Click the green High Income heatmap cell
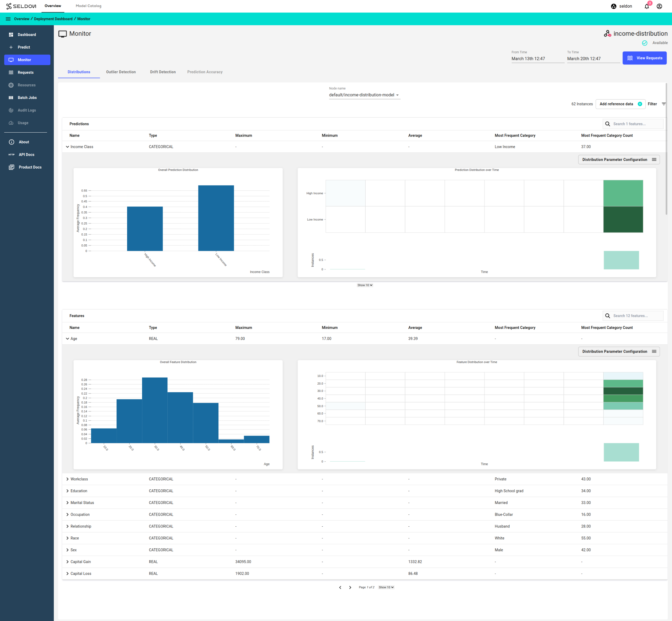 click(x=623, y=193)
